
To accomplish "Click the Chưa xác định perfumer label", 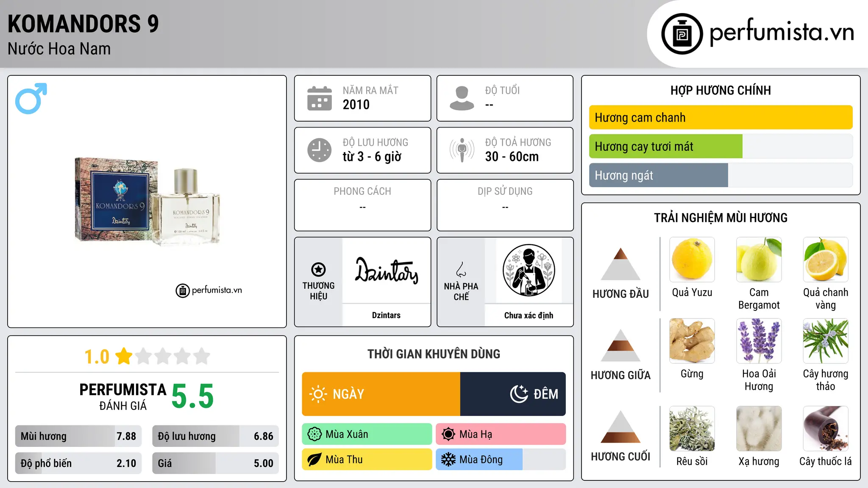I will (x=529, y=315).
